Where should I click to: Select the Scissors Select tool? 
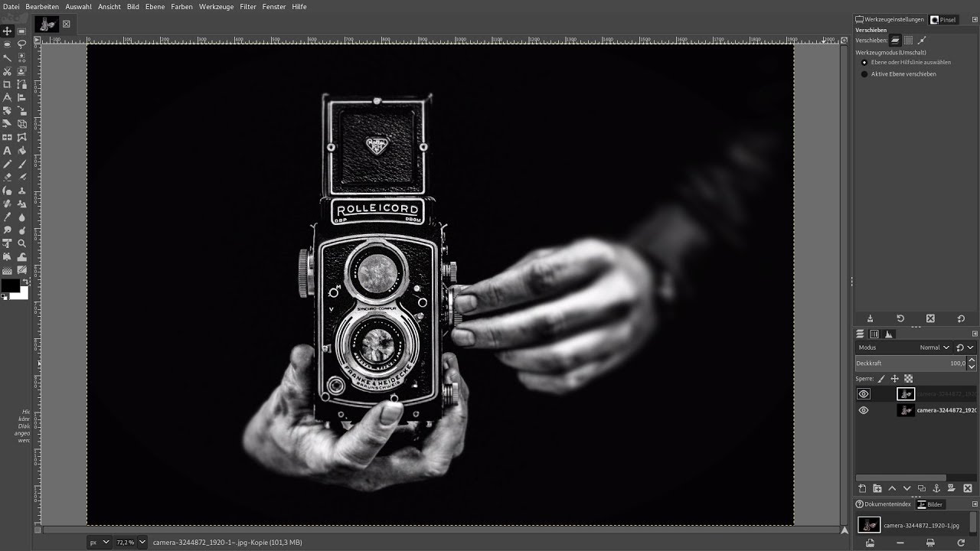[7, 70]
